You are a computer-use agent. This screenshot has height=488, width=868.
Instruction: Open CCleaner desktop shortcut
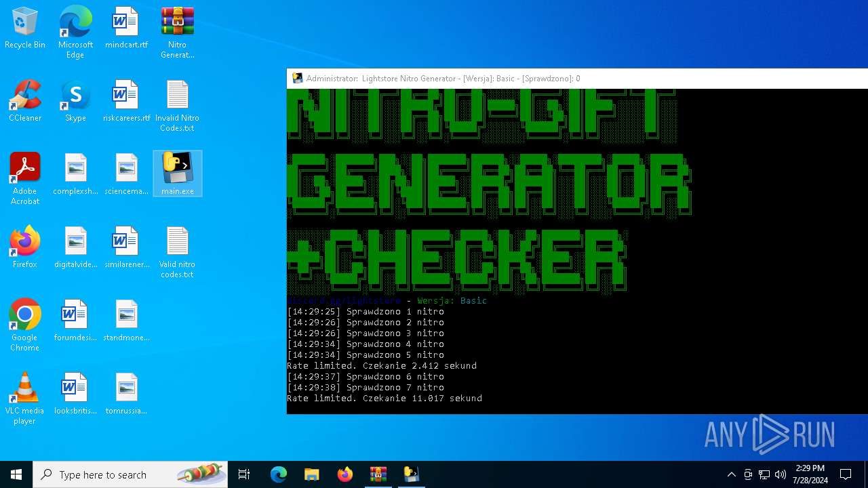click(x=25, y=101)
